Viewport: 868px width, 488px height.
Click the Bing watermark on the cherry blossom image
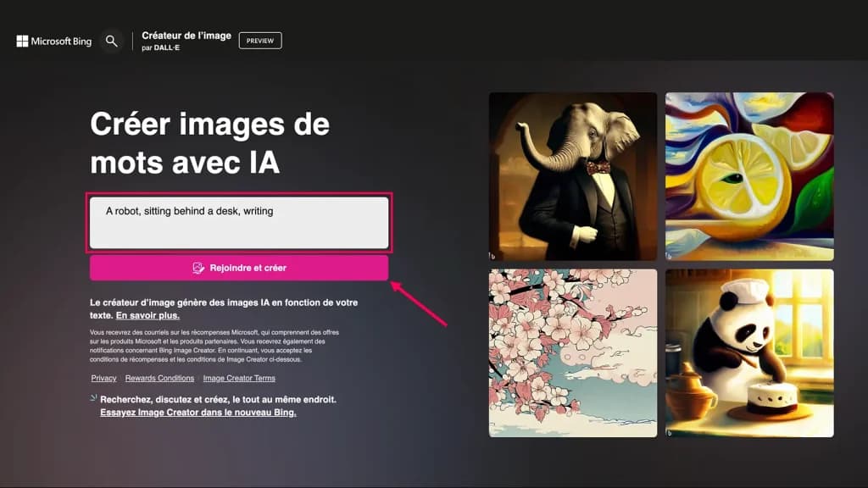pos(493,430)
